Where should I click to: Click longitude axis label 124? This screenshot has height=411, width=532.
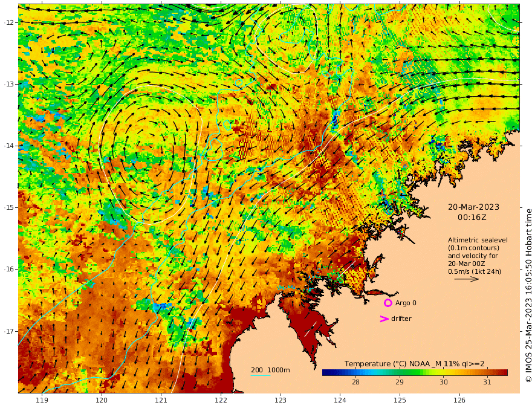coord(340,400)
